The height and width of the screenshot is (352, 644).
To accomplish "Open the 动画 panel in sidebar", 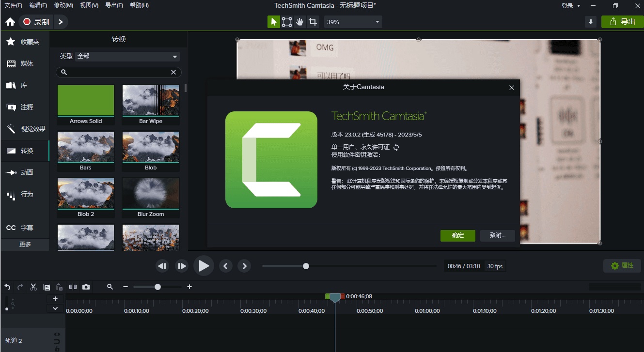I will (x=25, y=172).
